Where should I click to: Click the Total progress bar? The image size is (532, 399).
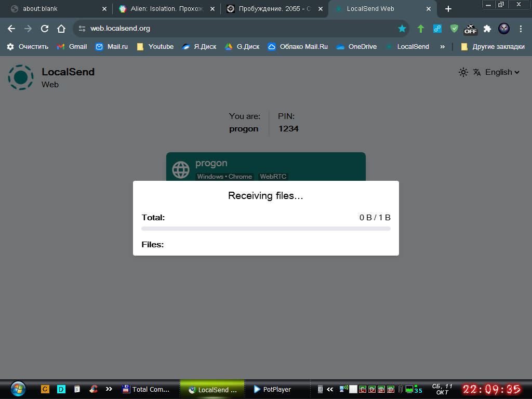click(x=266, y=229)
